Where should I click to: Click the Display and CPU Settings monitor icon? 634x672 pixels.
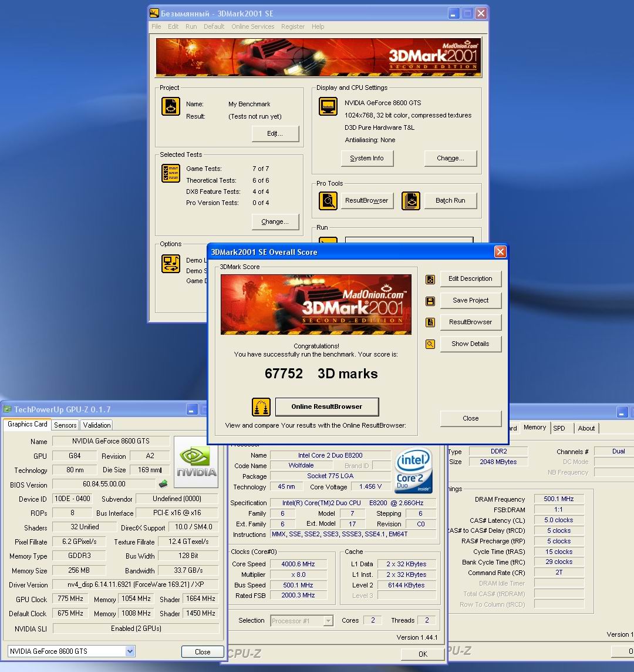pos(328,106)
